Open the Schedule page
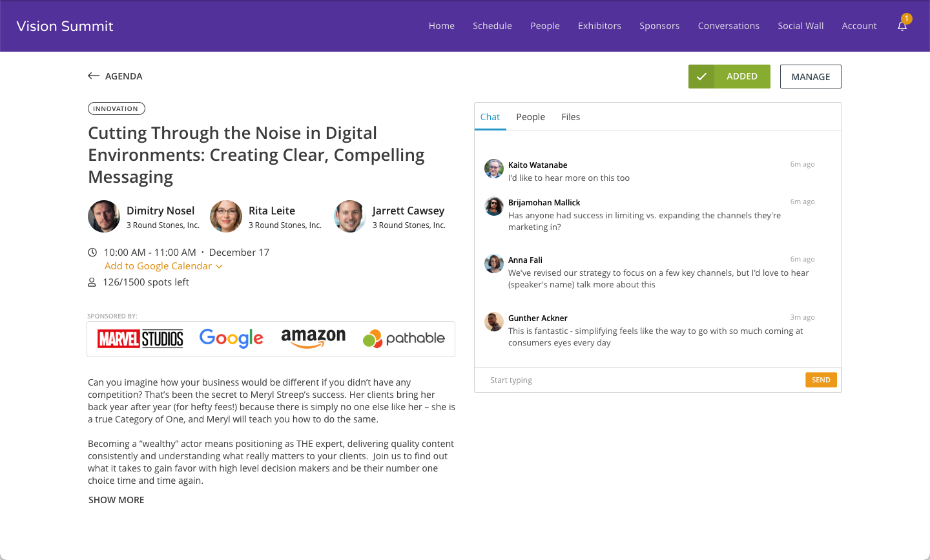 pyautogui.click(x=492, y=26)
